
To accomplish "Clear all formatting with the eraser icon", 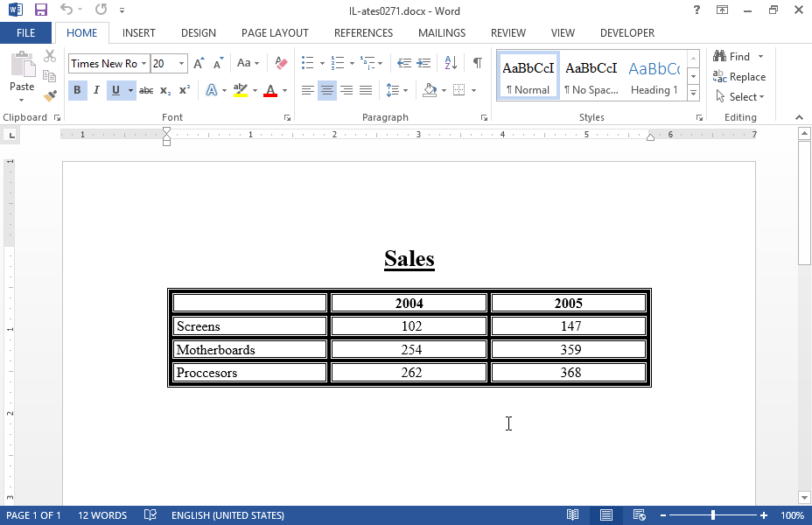I will click(x=281, y=63).
